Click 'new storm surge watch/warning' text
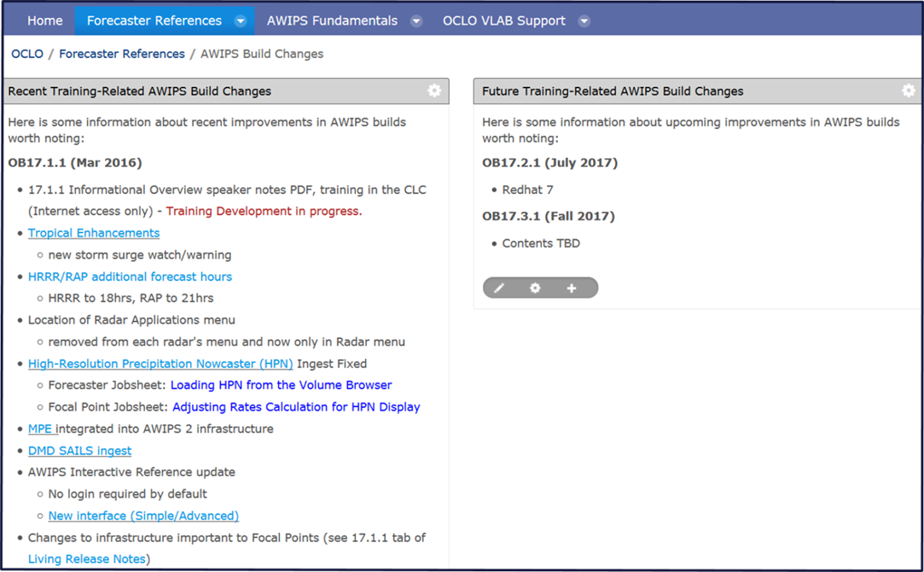This screenshot has height=572, width=924. [x=140, y=254]
